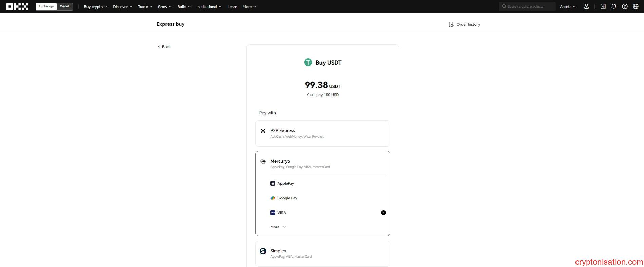Open the Trade menu

145,7
